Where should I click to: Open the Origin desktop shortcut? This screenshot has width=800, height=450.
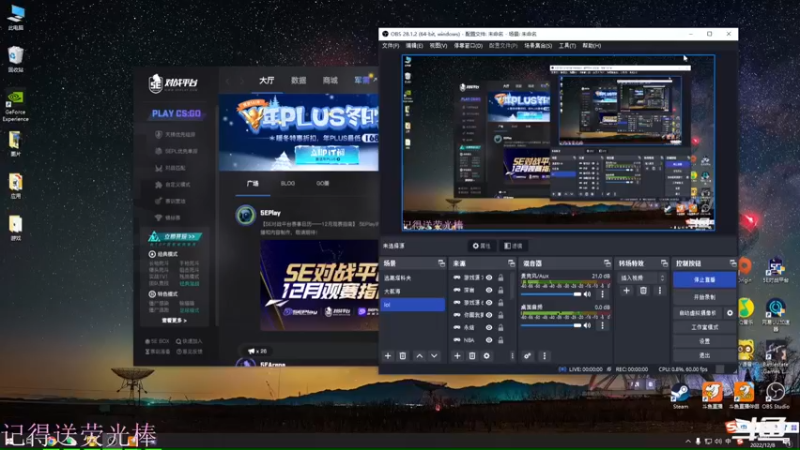tap(745, 270)
